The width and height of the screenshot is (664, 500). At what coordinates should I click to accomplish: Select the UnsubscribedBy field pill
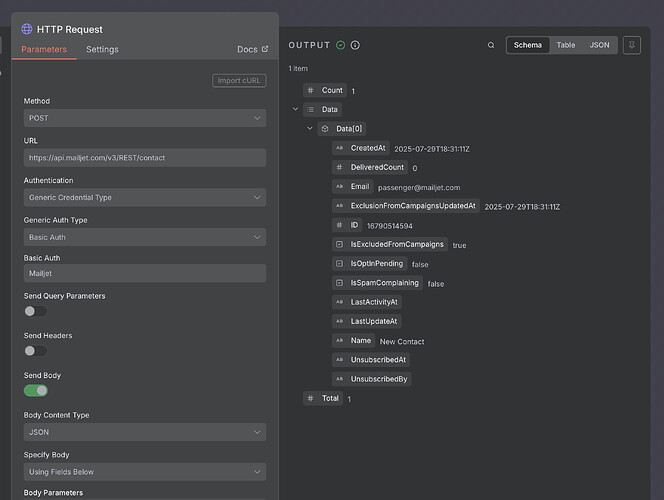[372, 379]
